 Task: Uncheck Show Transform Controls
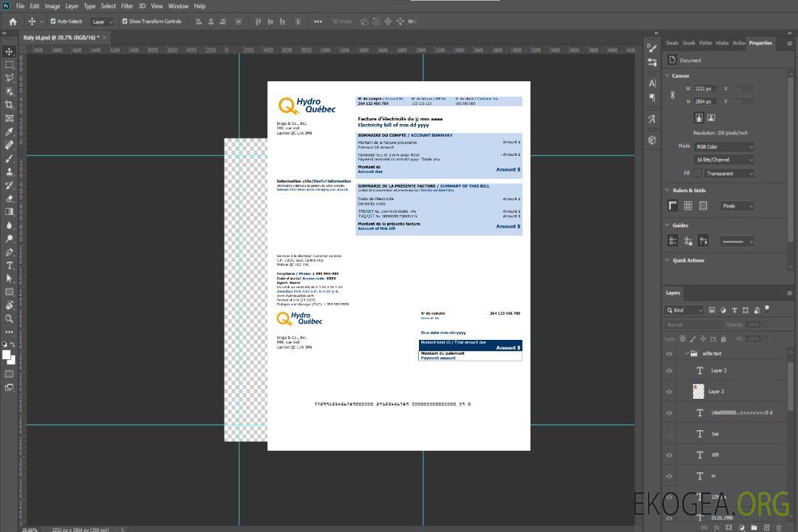coord(125,21)
